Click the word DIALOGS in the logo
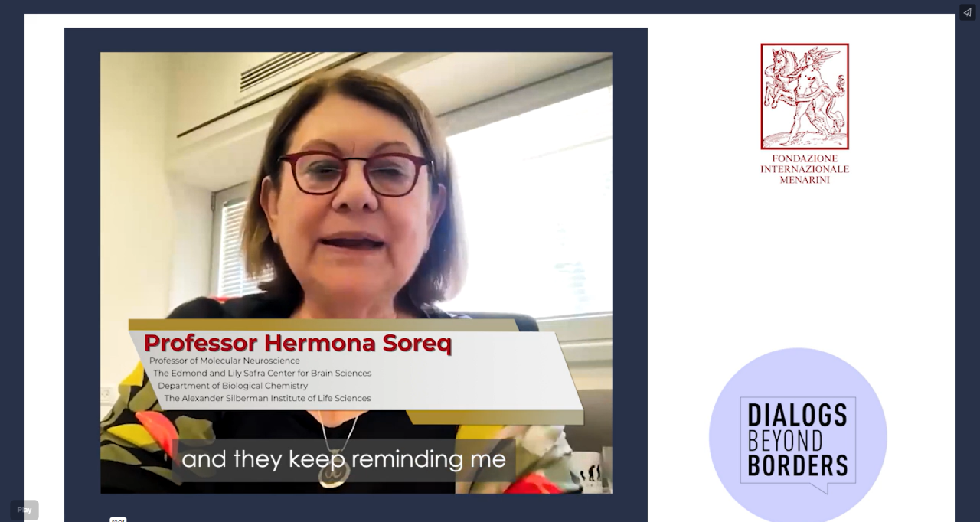Screen dimensions: 980x522 coord(797,415)
